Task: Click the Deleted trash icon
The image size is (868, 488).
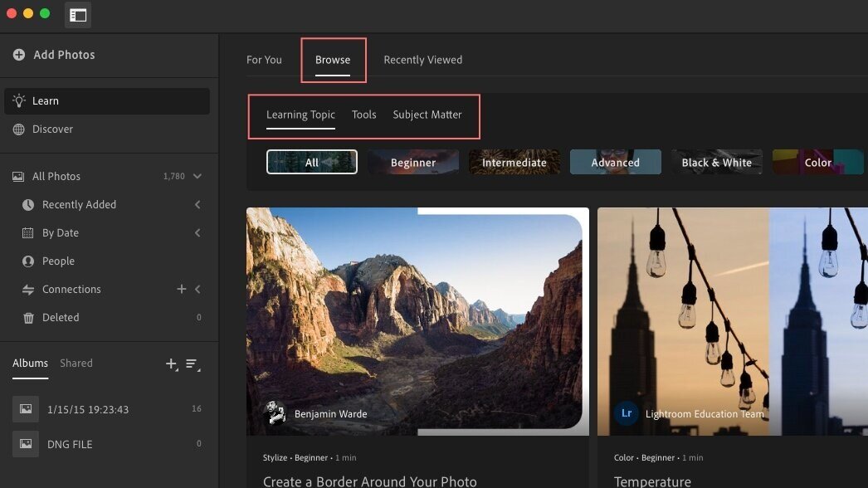Action: point(28,317)
